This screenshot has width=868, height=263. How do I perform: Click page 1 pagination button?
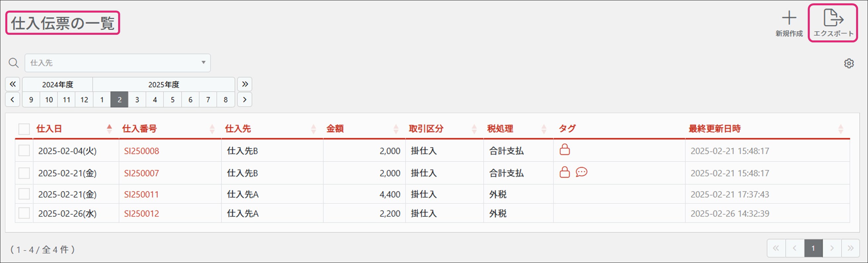813,248
